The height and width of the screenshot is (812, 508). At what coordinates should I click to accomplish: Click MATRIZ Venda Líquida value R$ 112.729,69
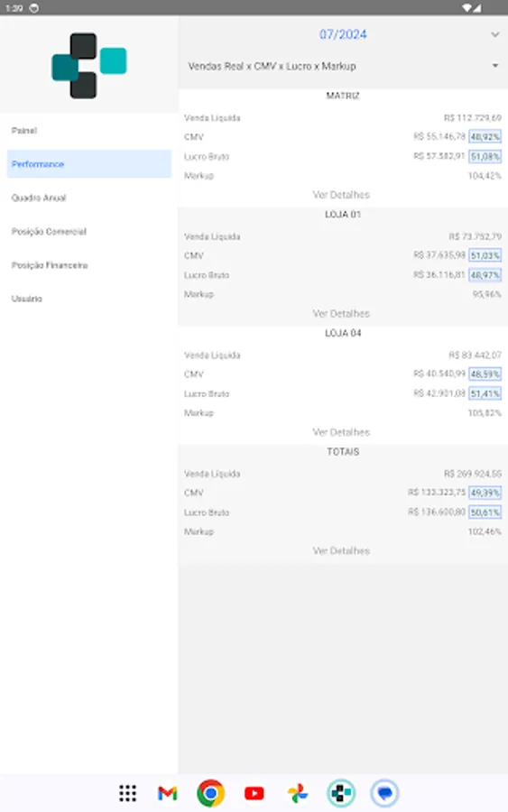[472, 118]
